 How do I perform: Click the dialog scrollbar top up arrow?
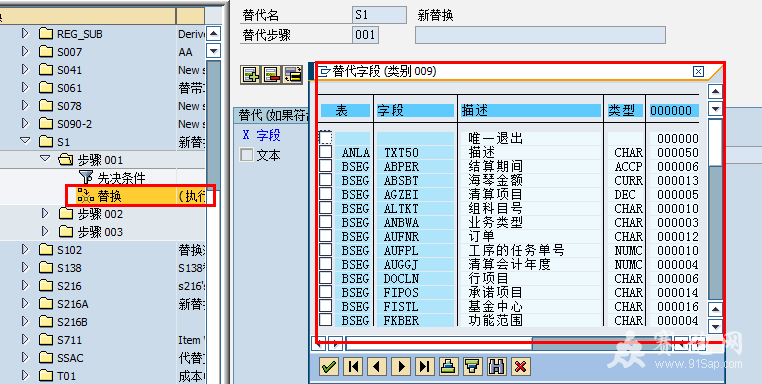(x=715, y=91)
